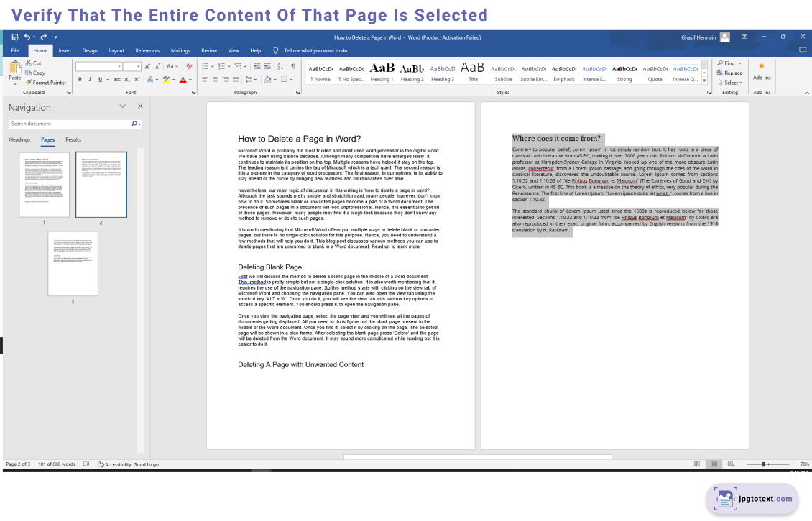Open the References ribbon tab
This screenshot has width=812, height=521.
click(147, 51)
